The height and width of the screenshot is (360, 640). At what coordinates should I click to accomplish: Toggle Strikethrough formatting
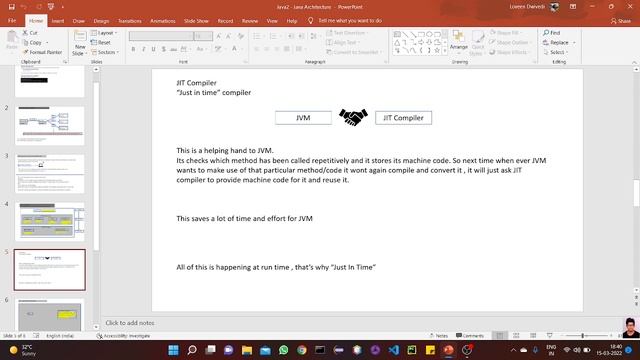point(173,49)
